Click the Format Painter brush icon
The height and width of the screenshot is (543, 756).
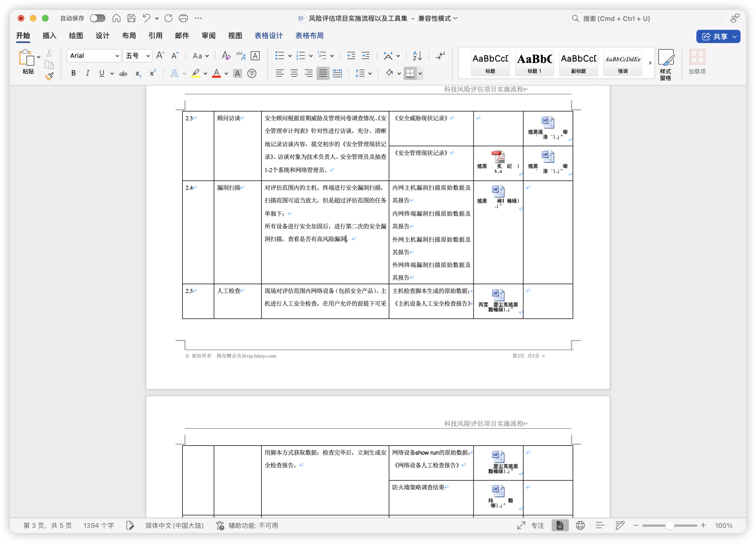click(49, 77)
